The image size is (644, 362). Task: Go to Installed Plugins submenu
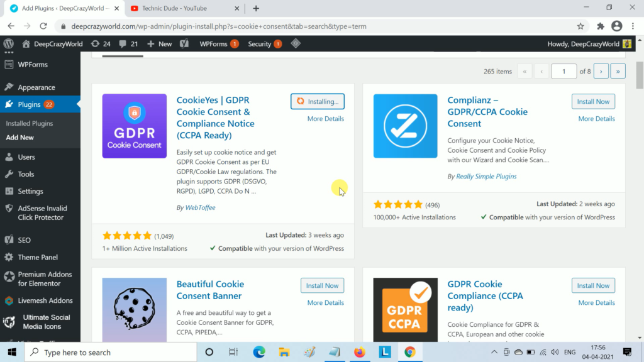29,123
